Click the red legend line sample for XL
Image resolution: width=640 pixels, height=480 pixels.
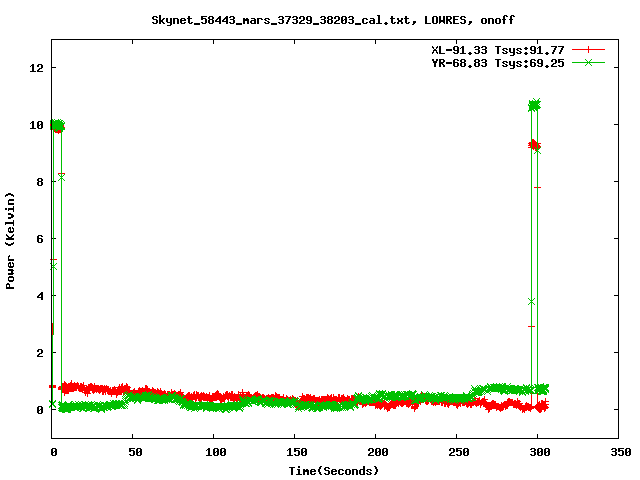[x=588, y=50]
